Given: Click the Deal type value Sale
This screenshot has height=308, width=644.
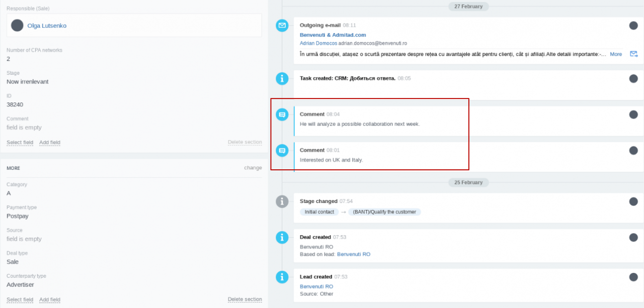Looking at the screenshot, I should (13, 262).
